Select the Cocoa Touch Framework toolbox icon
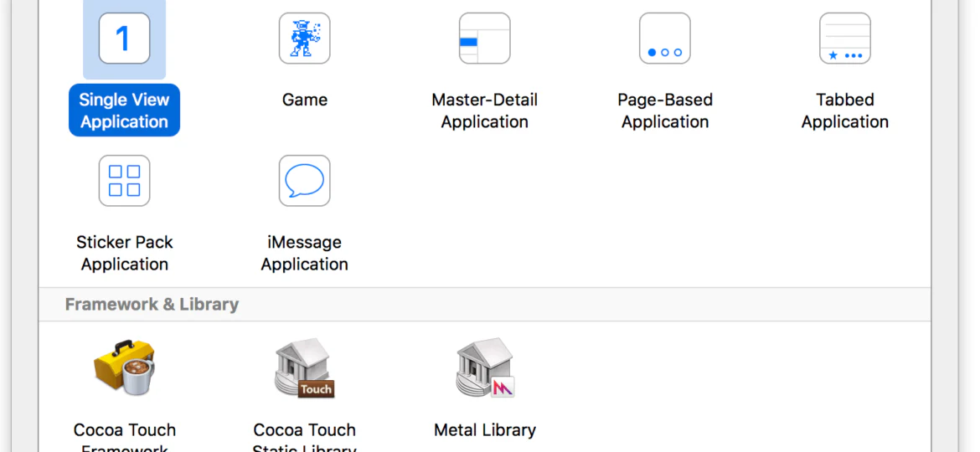The height and width of the screenshot is (452, 980). (124, 367)
